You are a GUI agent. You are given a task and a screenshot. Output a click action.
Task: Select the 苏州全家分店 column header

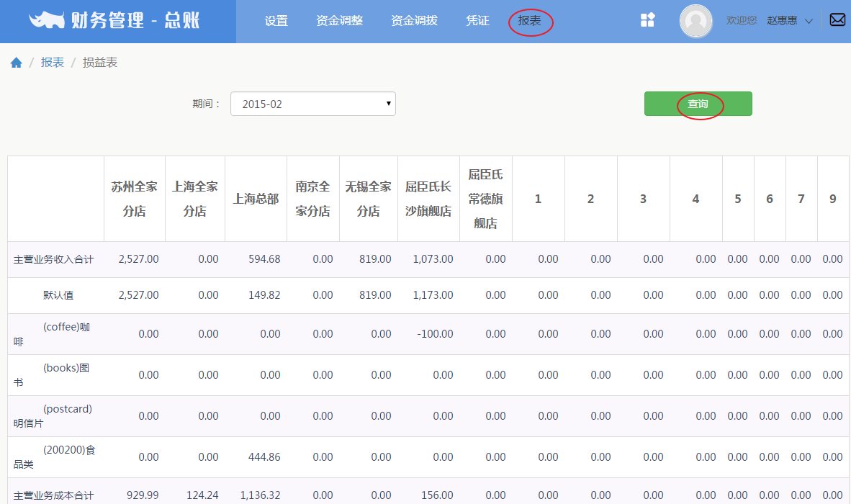[134, 199]
